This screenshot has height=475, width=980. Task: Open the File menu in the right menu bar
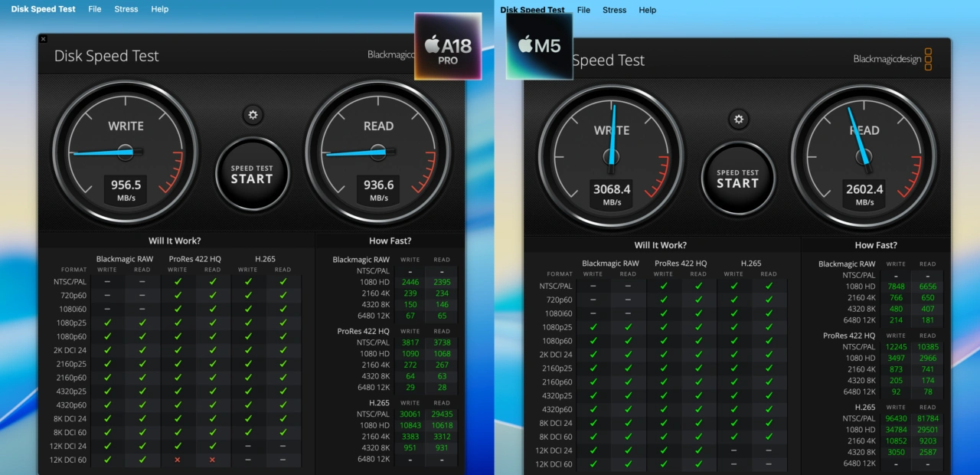pyautogui.click(x=583, y=10)
